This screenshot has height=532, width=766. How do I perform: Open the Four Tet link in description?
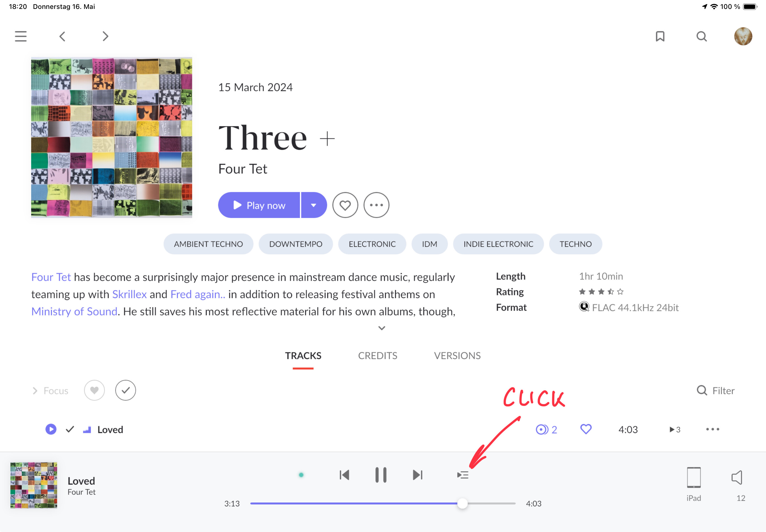coord(51,277)
